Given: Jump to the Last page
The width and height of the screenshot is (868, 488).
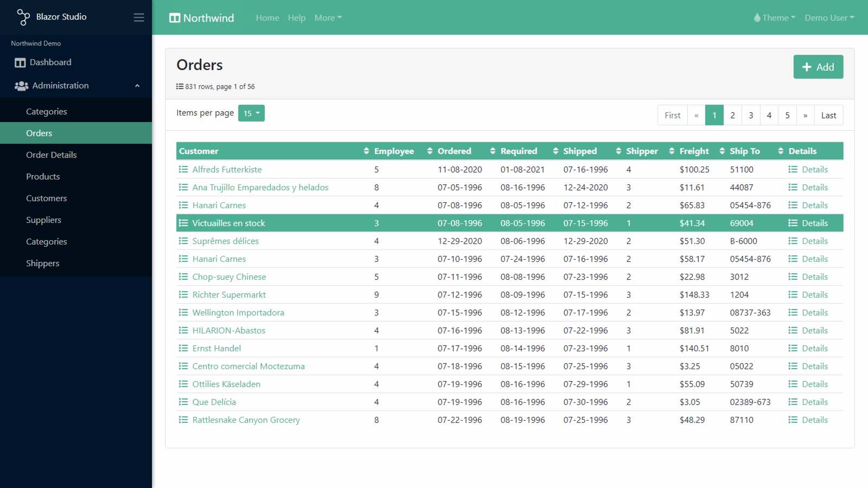Looking at the screenshot, I should (x=828, y=115).
